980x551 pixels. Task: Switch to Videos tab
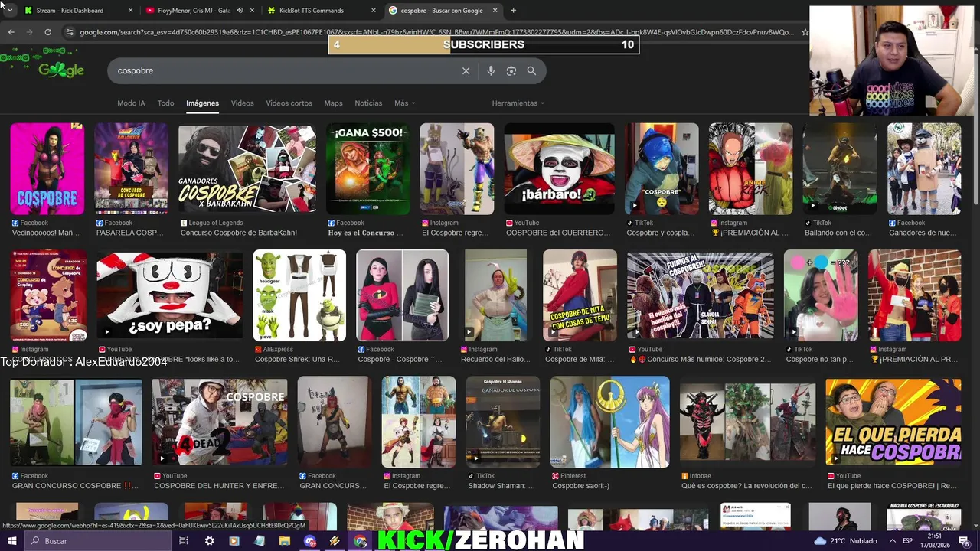point(242,103)
